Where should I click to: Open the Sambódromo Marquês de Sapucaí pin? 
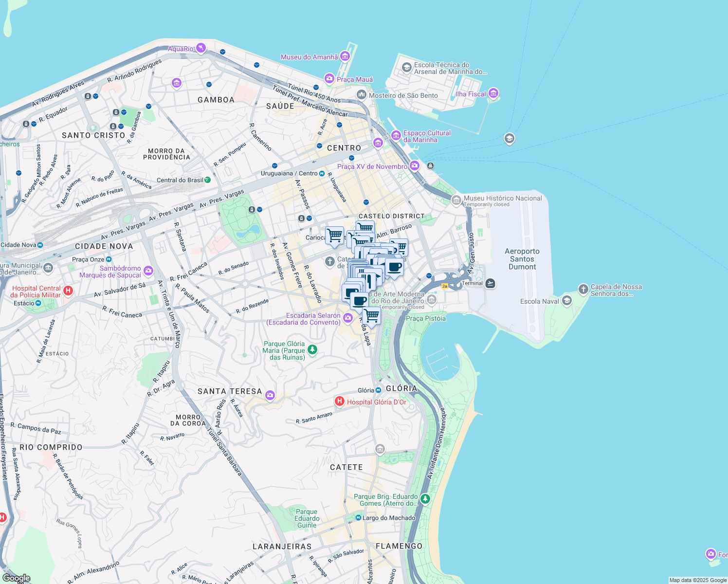pyautogui.click(x=148, y=271)
